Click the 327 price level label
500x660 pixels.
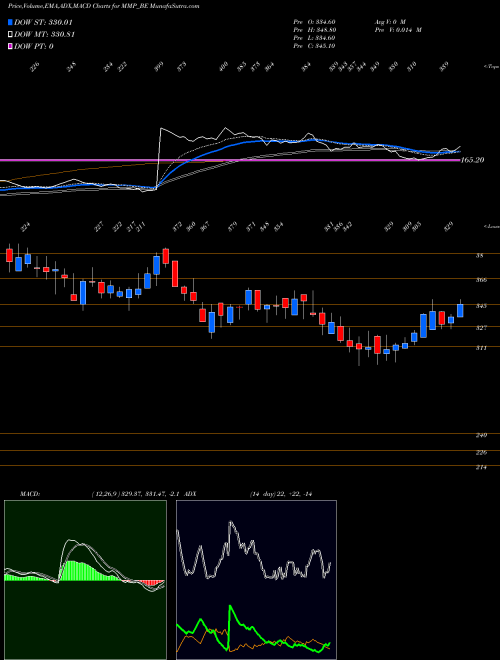481,327
